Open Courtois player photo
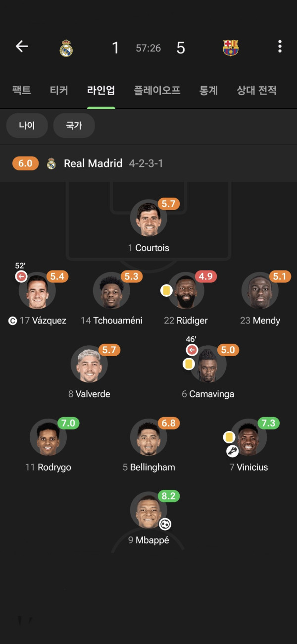297x644 pixels. (148, 218)
